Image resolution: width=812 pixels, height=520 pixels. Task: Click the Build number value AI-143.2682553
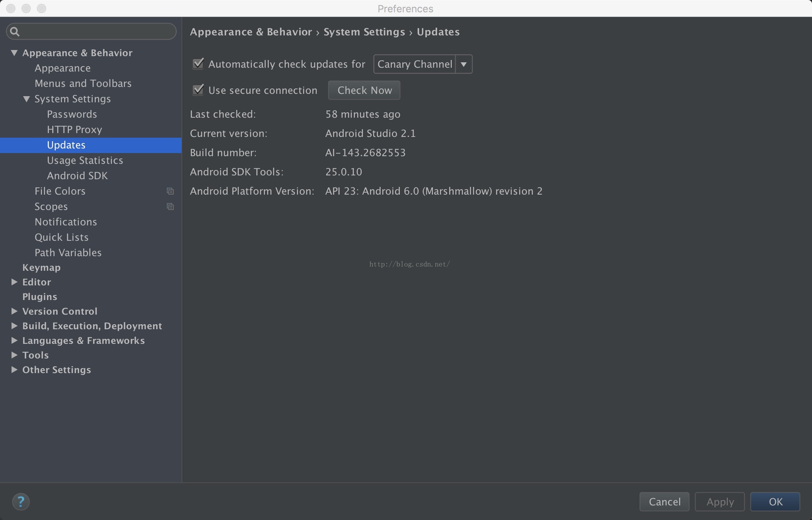365,153
